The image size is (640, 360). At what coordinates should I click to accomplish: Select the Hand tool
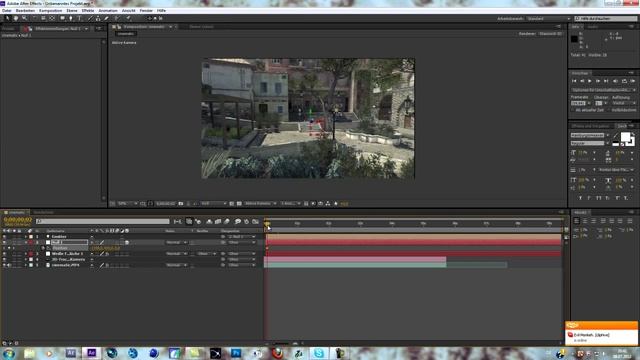point(16,18)
